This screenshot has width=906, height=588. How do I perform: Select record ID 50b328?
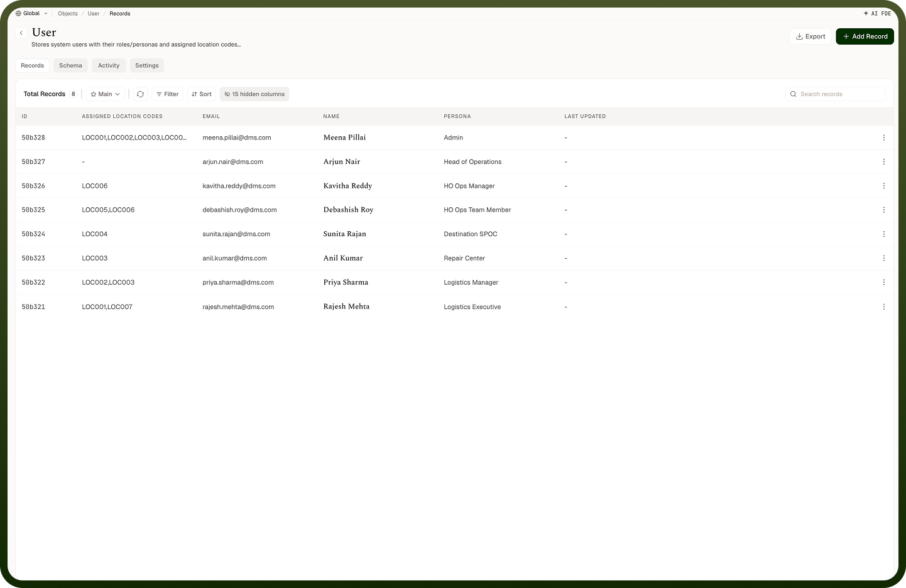point(33,138)
